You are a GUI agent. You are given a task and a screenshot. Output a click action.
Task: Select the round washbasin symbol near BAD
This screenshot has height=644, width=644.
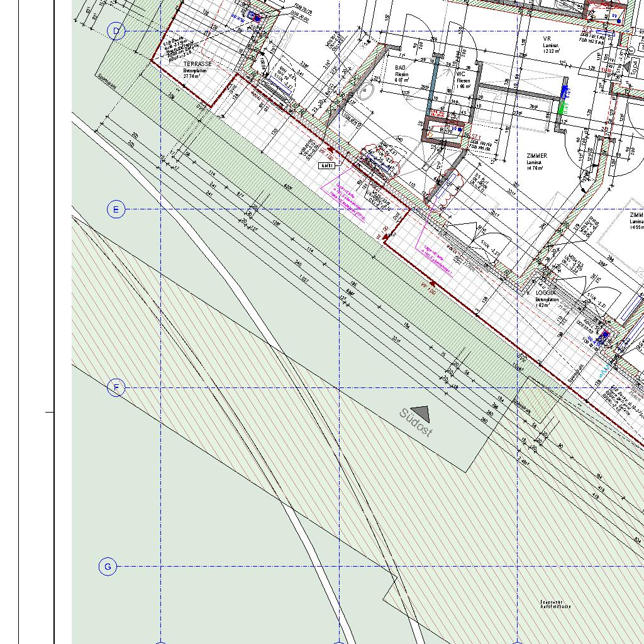365,93
